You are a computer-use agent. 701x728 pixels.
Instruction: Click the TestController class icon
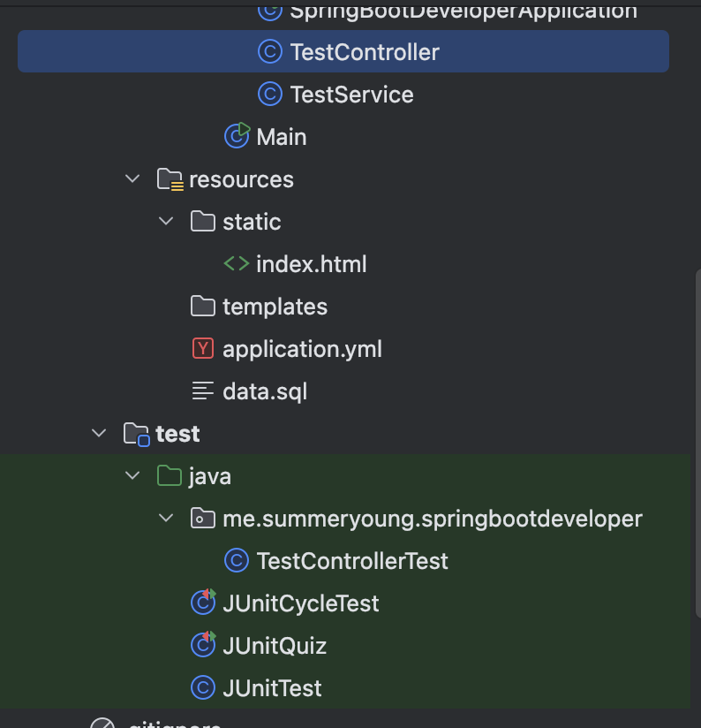click(269, 52)
